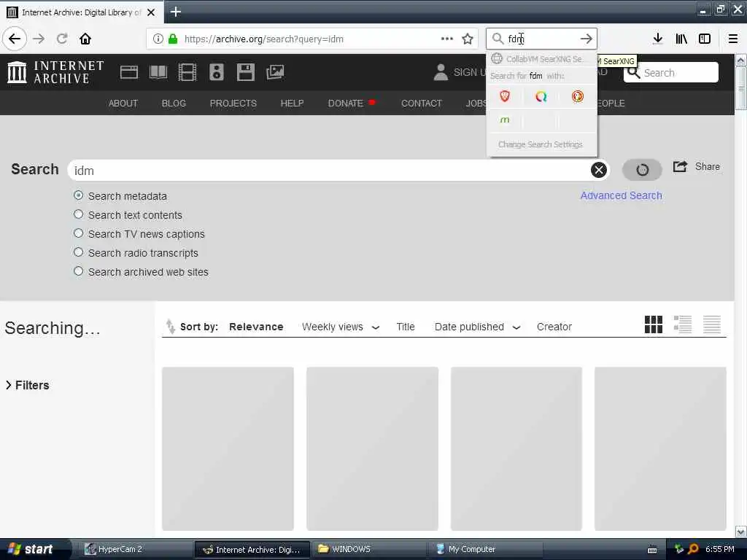Open the Software floppy disk icon
This screenshot has width=747, height=560.
[x=245, y=72]
